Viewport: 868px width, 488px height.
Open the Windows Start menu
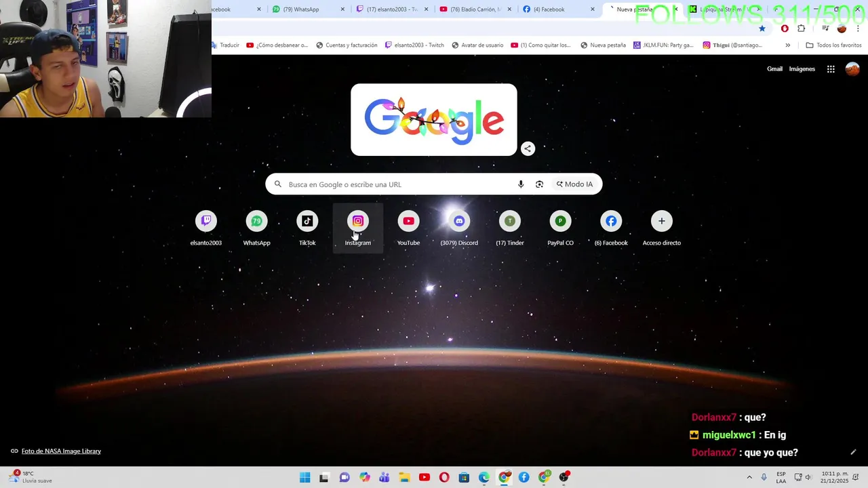304,477
